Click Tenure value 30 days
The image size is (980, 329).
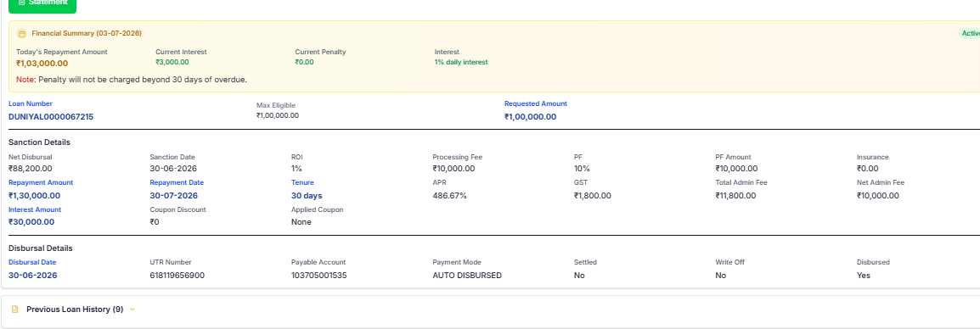(x=307, y=195)
